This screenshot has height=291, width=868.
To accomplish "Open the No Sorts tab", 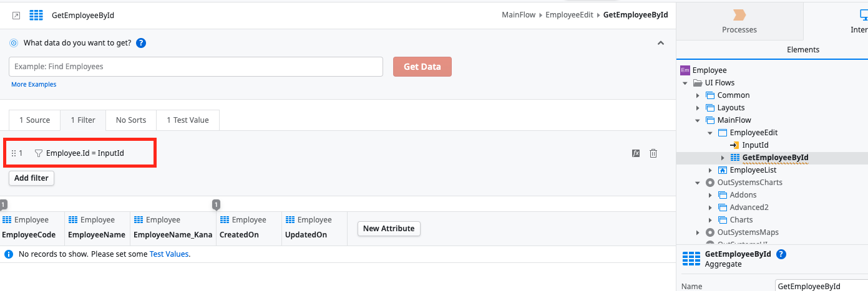I will [x=131, y=120].
